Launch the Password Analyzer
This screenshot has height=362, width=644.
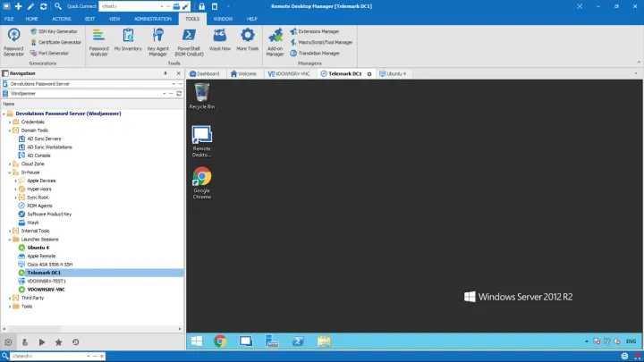click(98, 40)
